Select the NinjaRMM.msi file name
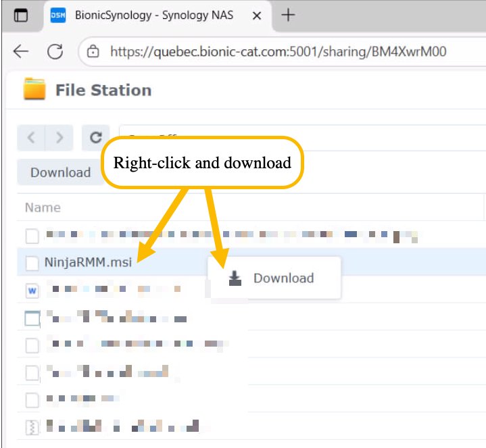The width and height of the screenshot is (486, 448). (x=89, y=262)
